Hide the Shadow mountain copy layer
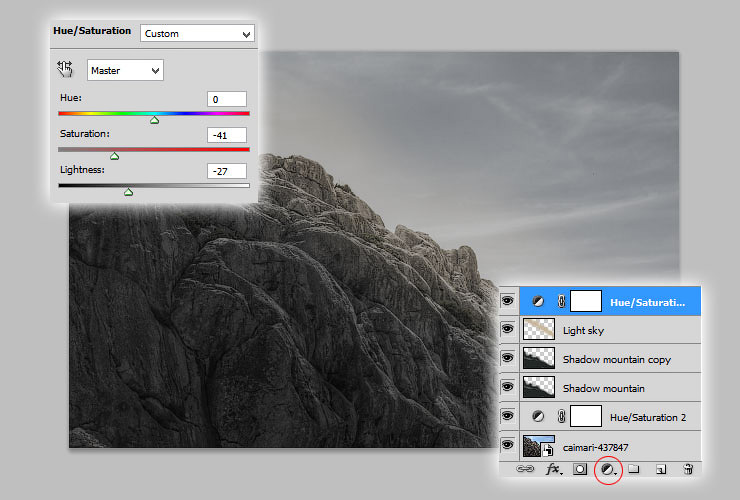Image resolution: width=740 pixels, height=500 pixels. coord(508,358)
